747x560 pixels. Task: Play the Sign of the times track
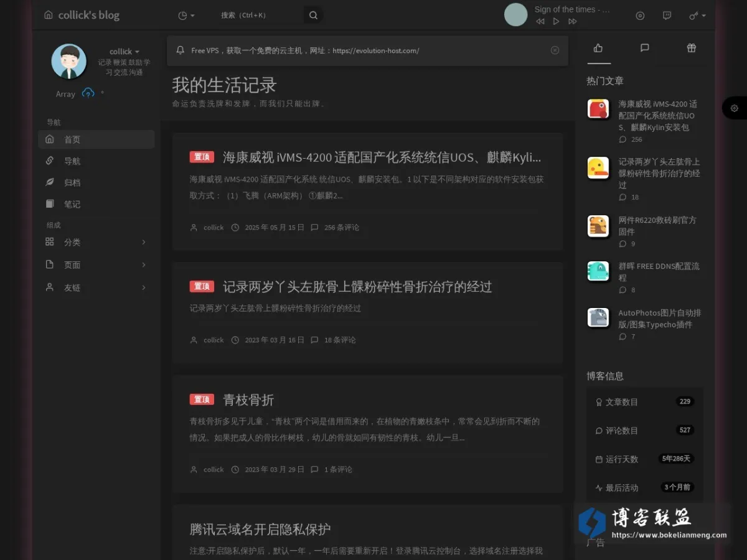pyautogui.click(x=556, y=21)
